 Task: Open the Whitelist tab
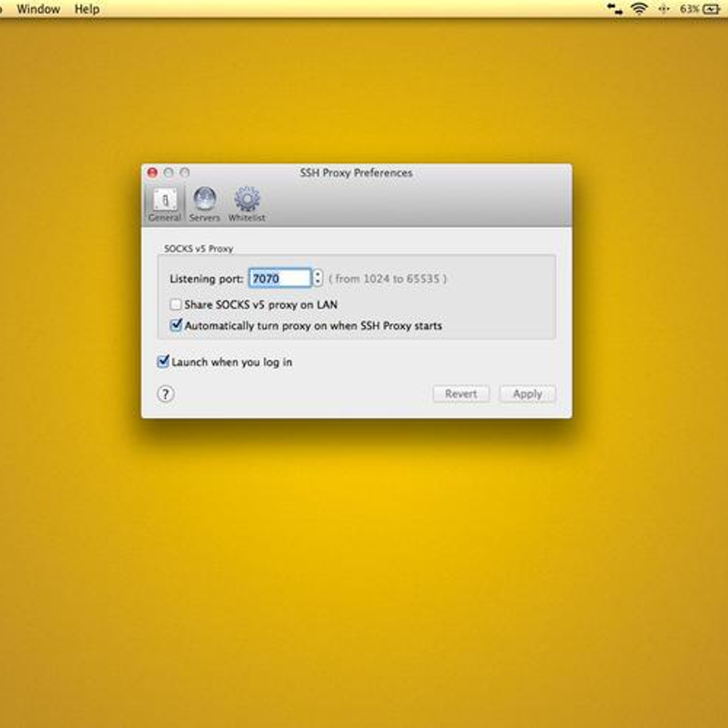(x=246, y=204)
